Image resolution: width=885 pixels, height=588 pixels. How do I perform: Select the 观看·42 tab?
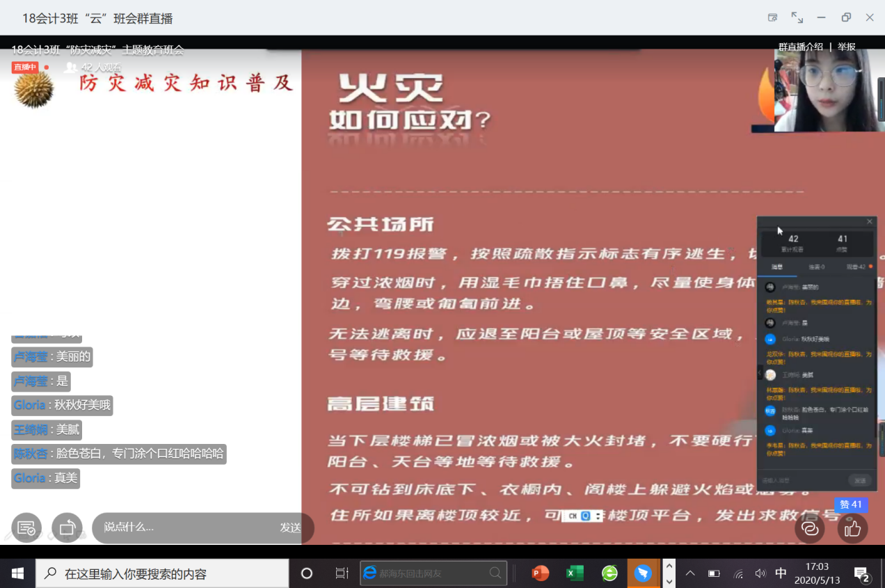858,267
